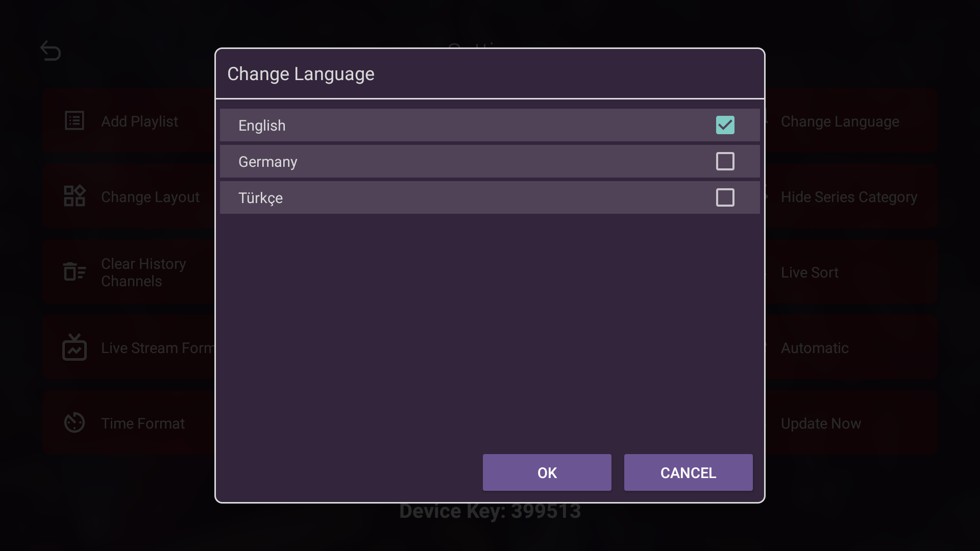Viewport: 980px width, 551px height.
Task: Select the Time Format clock icon
Action: coord(74,422)
